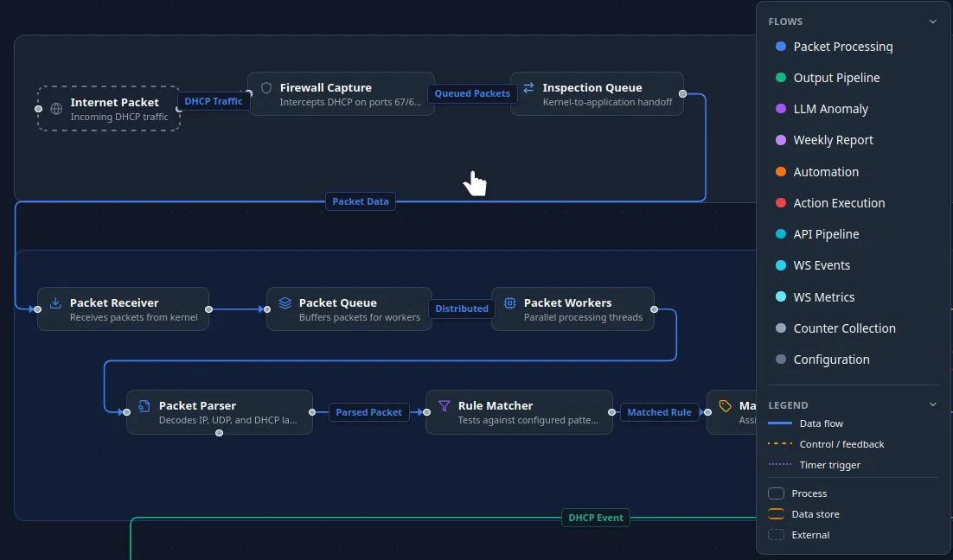Viewport: 953px width, 560px height.
Task: Click the download icon on Packet Receiver
Action: [x=55, y=302]
